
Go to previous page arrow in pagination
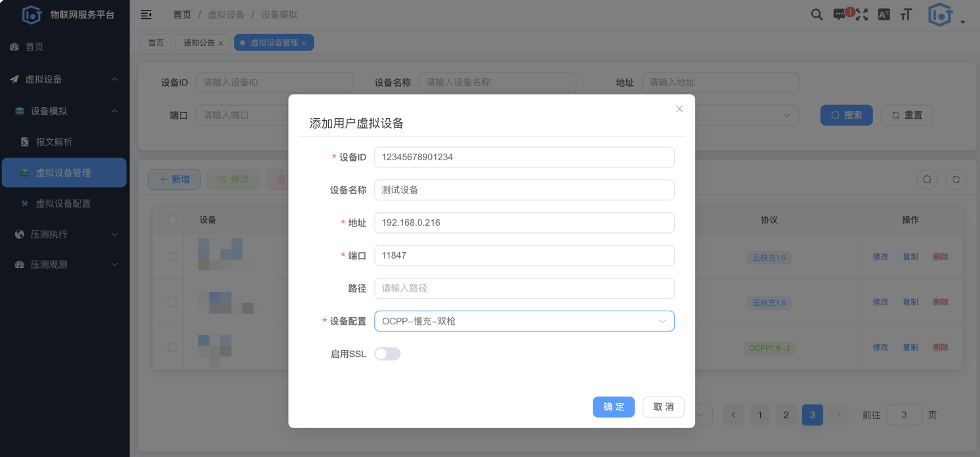click(733, 415)
